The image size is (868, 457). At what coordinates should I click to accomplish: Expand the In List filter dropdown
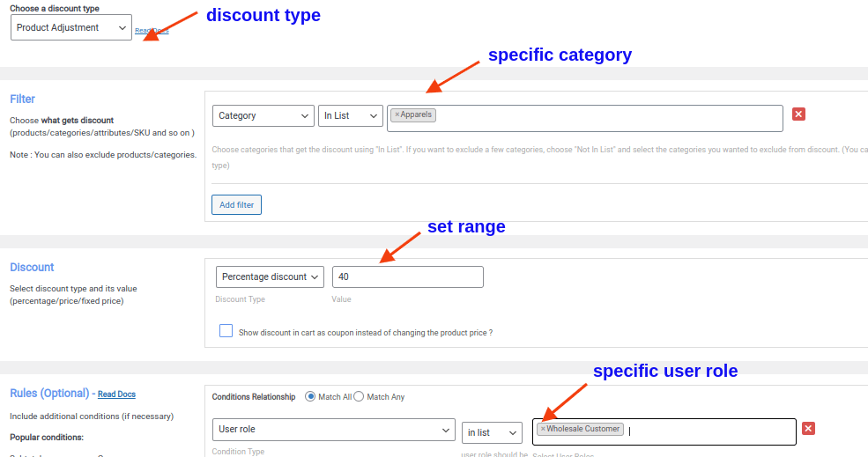[350, 115]
